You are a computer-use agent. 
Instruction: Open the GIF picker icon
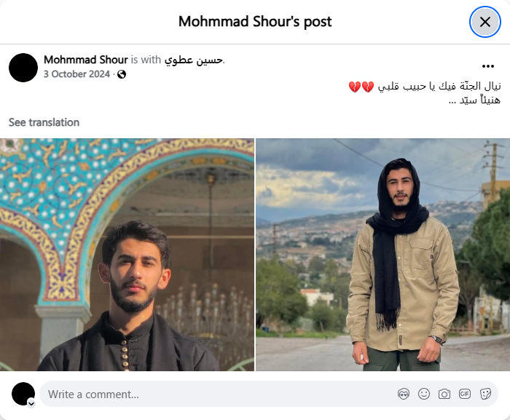pyautogui.click(x=465, y=394)
